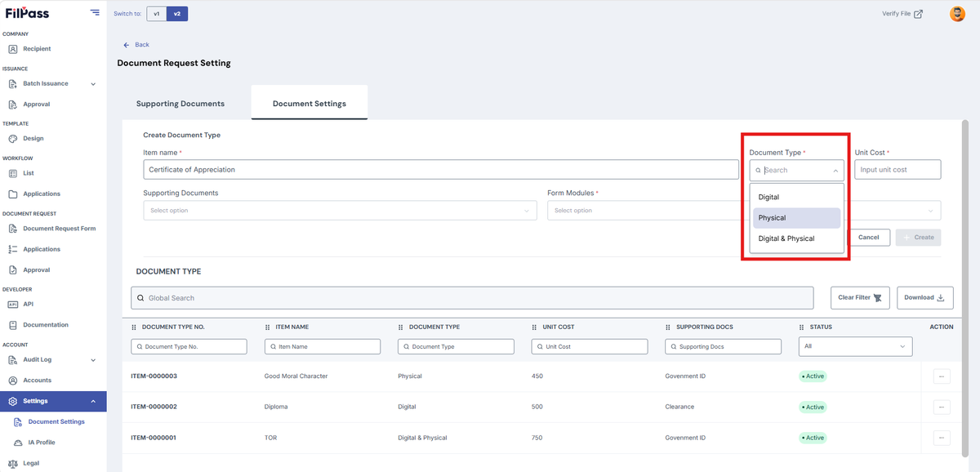
Task: Choose Physical from Document Type list
Action: coord(796,218)
